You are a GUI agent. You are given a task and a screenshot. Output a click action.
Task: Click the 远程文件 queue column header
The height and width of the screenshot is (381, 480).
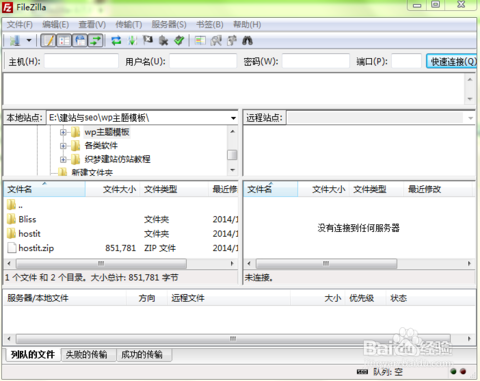pos(229,298)
